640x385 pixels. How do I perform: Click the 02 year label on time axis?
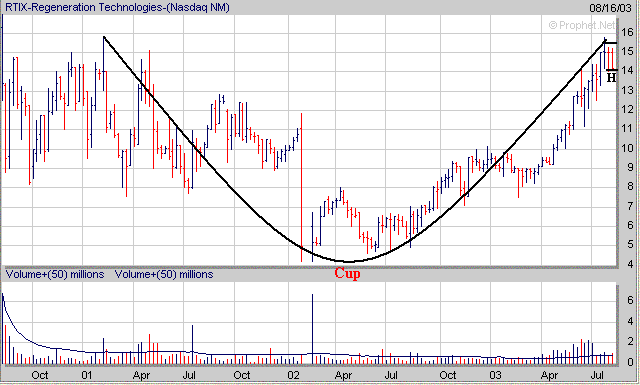pos(293,375)
